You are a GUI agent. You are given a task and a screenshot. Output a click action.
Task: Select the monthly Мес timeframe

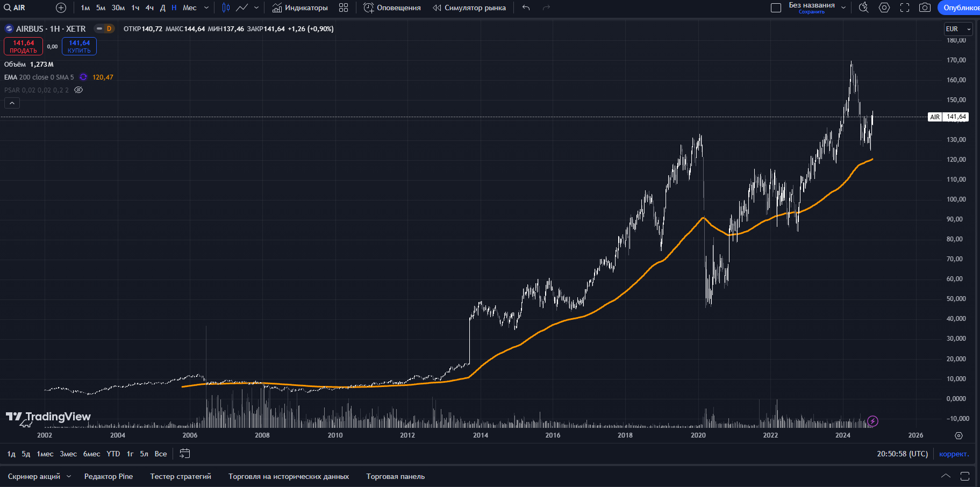tap(190, 8)
